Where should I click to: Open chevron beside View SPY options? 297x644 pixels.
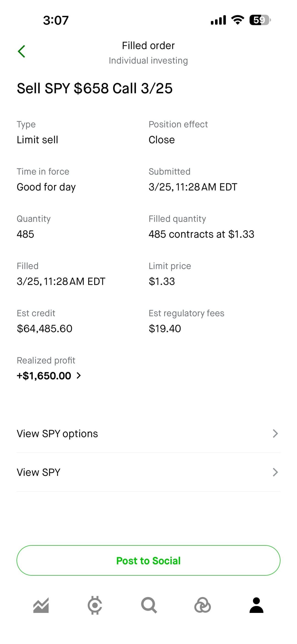(x=275, y=433)
